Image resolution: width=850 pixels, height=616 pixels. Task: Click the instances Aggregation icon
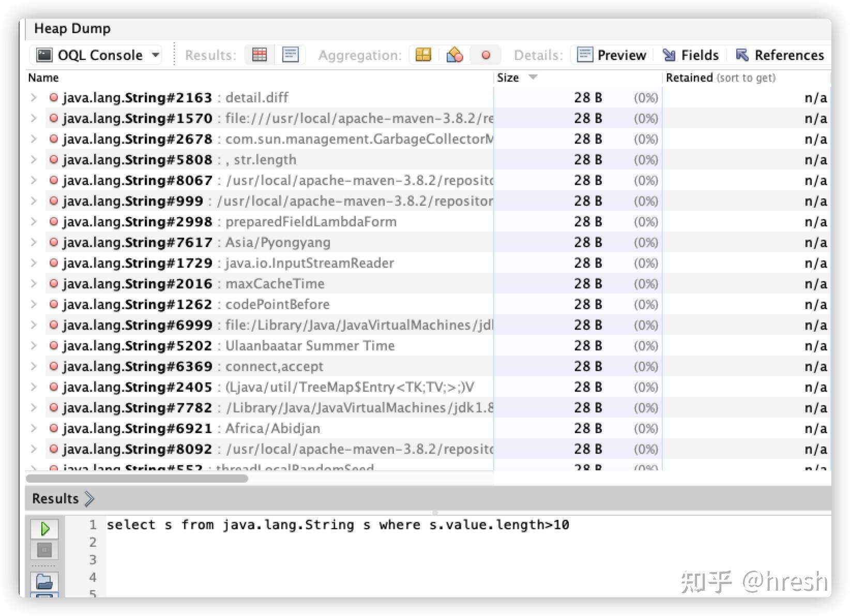pyautogui.click(x=485, y=55)
